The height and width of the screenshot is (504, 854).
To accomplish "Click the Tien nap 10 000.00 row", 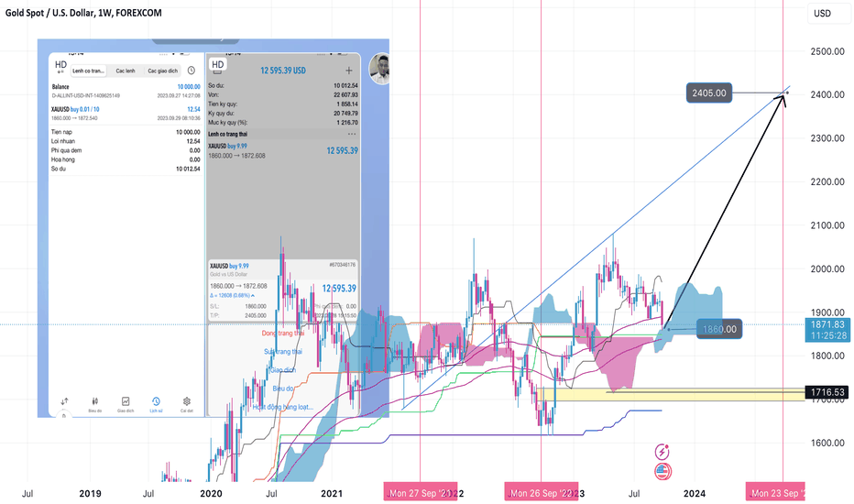I will [x=126, y=132].
